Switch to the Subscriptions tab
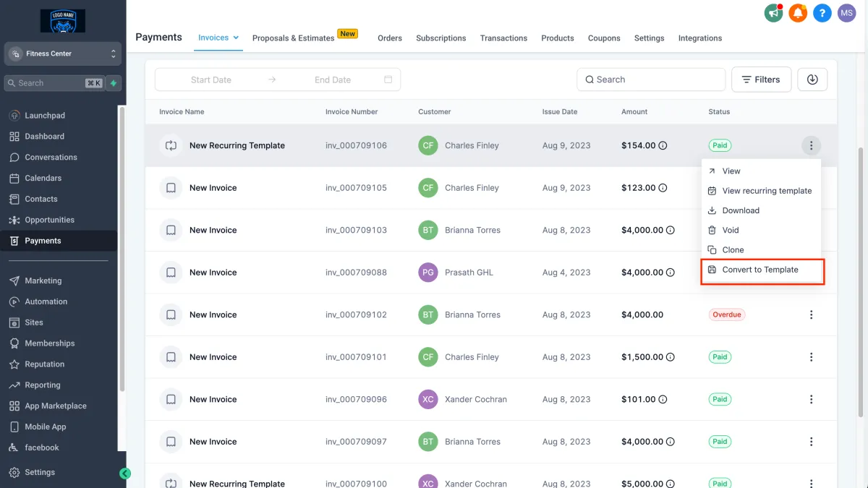The height and width of the screenshot is (488, 868). (x=441, y=38)
